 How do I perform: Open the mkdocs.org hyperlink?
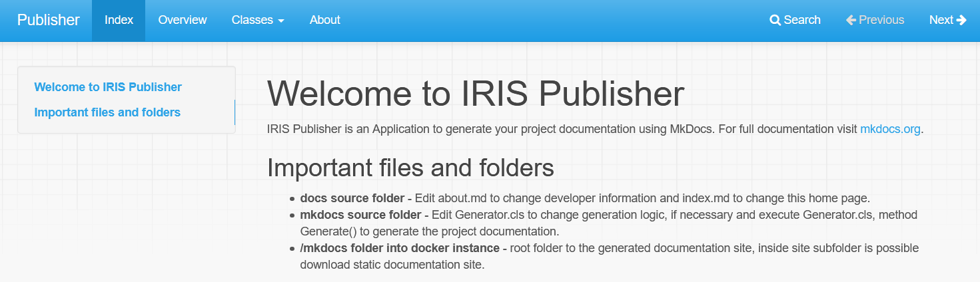(x=890, y=129)
